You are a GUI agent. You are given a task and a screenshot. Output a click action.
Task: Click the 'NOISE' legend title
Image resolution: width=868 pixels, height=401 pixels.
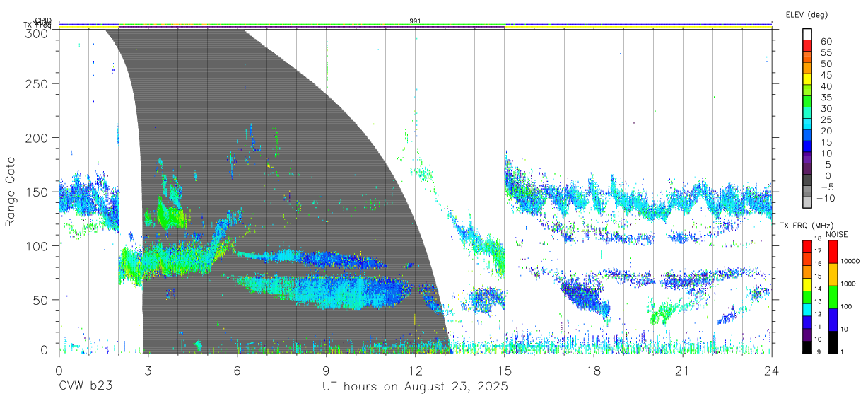coord(837,234)
